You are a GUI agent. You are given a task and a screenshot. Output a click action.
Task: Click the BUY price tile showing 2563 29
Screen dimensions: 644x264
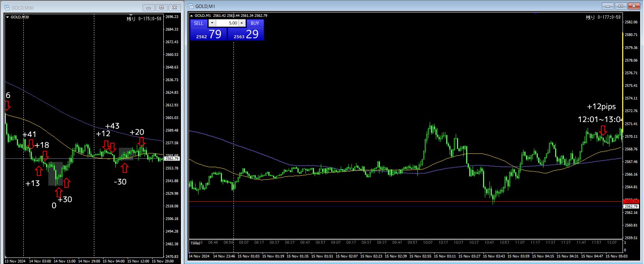[246, 34]
